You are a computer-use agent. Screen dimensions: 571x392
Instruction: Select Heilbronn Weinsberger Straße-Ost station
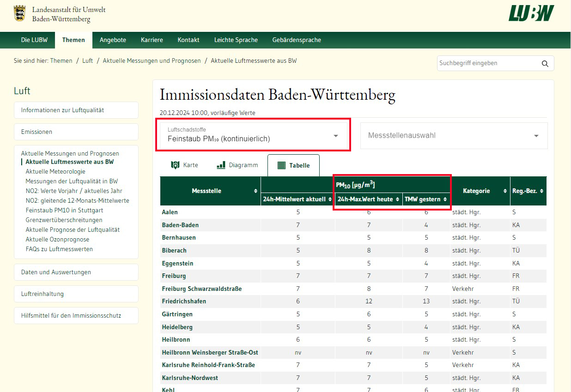[210, 352]
